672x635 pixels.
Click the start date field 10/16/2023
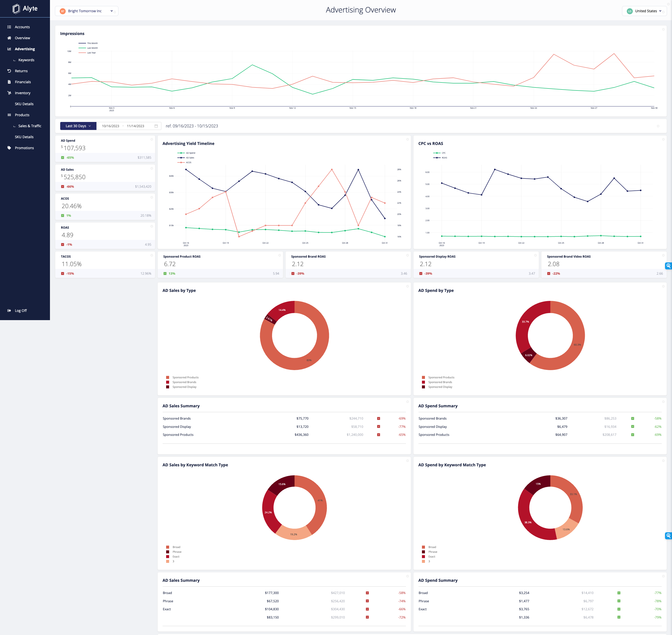[111, 126]
